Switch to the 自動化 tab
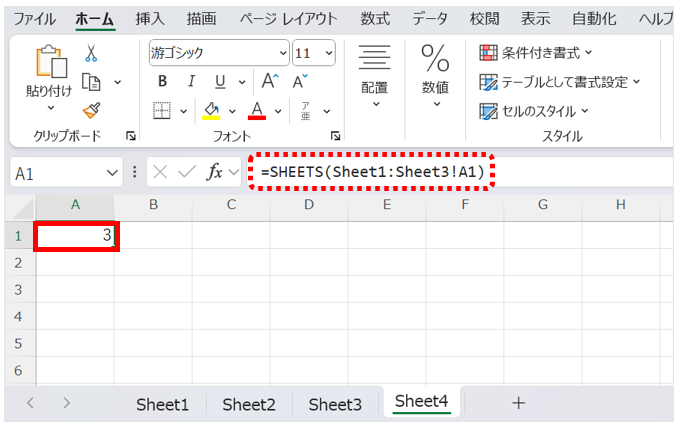Image resolution: width=681 pixels, height=431 pixels. coord(594,19)
